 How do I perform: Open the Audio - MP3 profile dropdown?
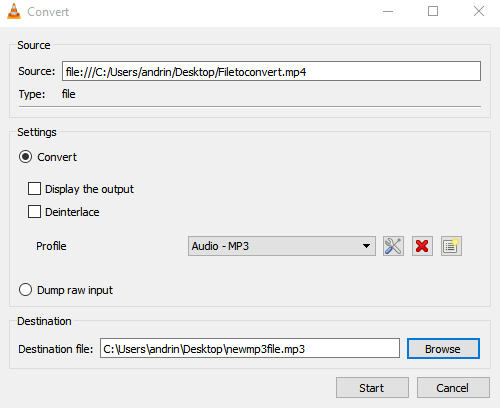pos(282,246)
